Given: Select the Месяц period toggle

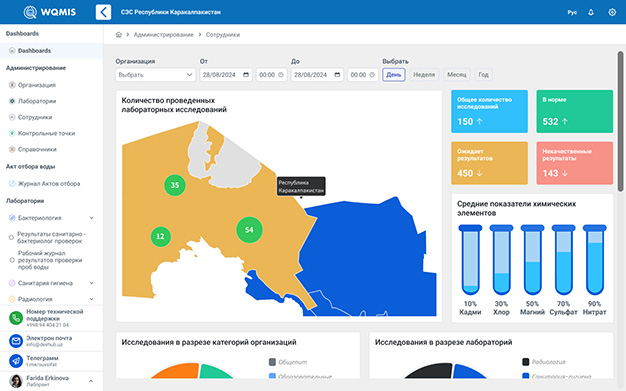Looking at the screenshot, I should pyautogui.click(x=457, y=75).
